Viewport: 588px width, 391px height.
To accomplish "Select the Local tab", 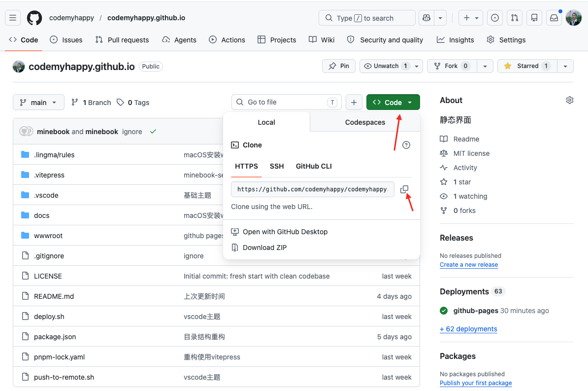I will pos(266,122).
